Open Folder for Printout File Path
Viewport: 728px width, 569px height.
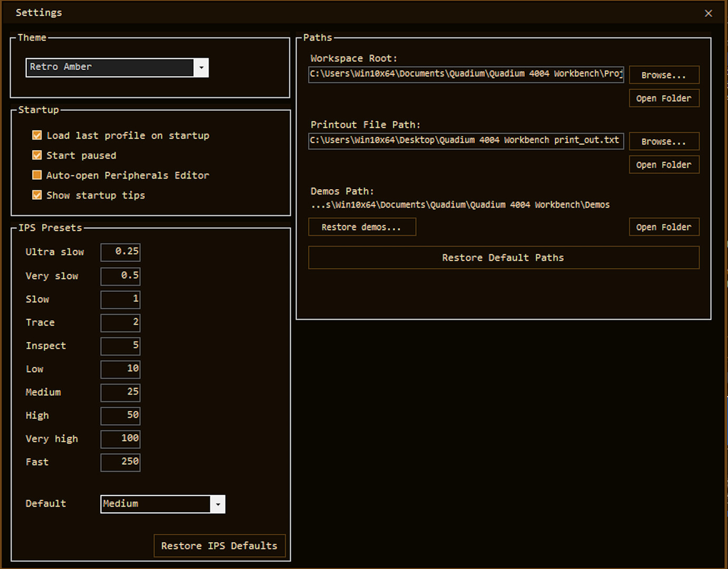(664, 165)
